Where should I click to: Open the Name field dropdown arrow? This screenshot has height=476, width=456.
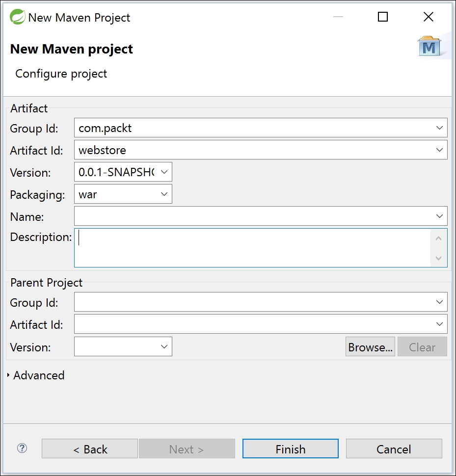[x=439, y=216]
